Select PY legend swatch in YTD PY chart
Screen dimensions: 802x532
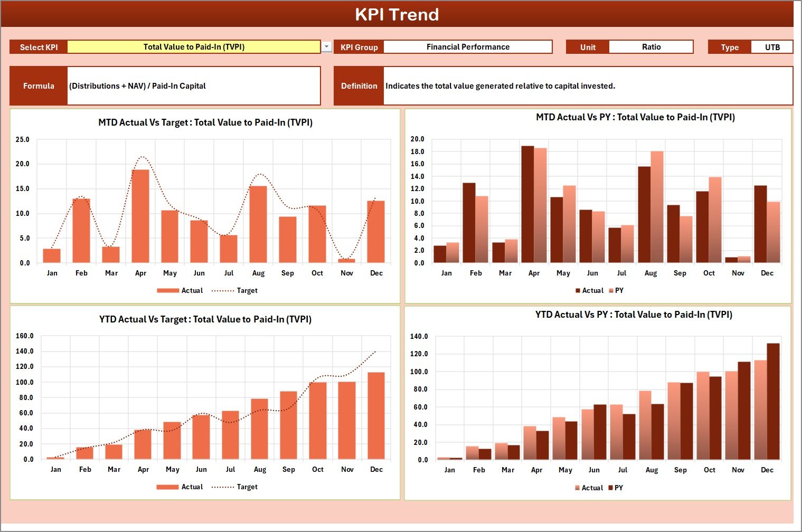click(610, 488)
